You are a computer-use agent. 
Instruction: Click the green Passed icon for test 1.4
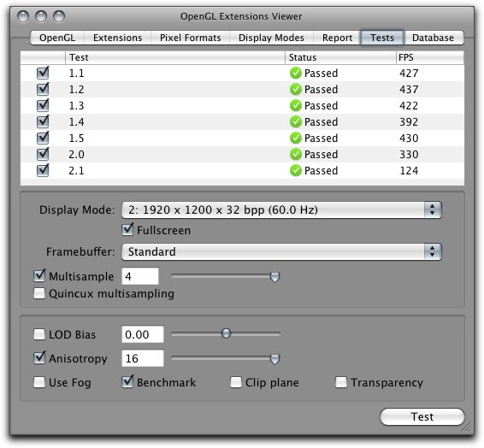tap(295, 121)
